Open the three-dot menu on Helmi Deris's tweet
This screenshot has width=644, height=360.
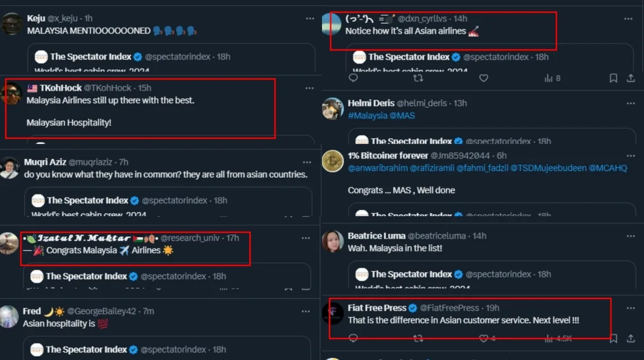coord(631,103)
